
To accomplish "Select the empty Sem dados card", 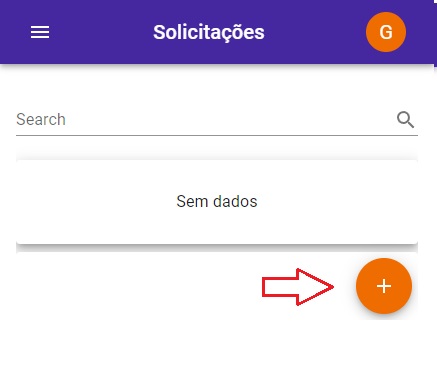I will (x=217, y=202).
